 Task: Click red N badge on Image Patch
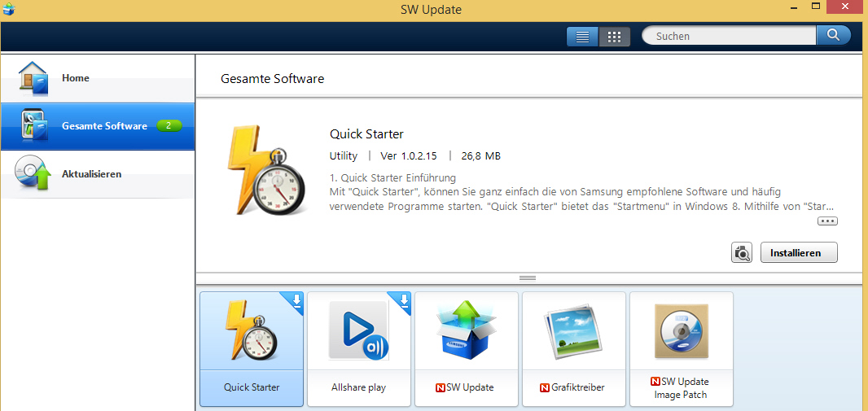point(655,382)
